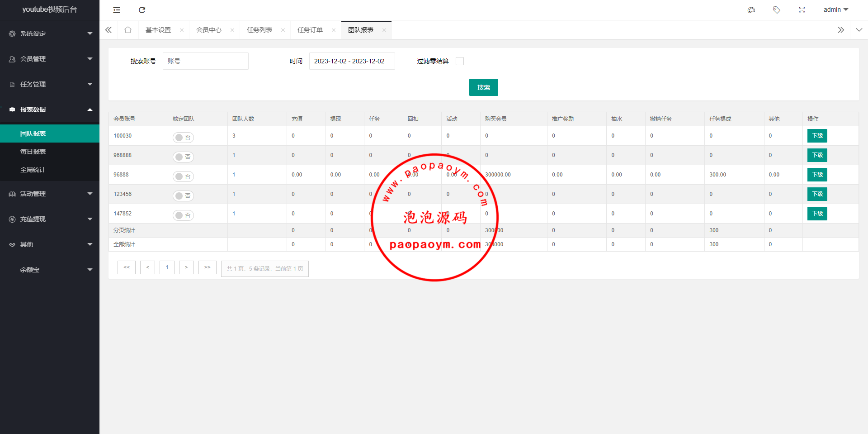Screen dimensions: 868x434
Task: Click the youtube视频后台 logo title
Action: 50,10
